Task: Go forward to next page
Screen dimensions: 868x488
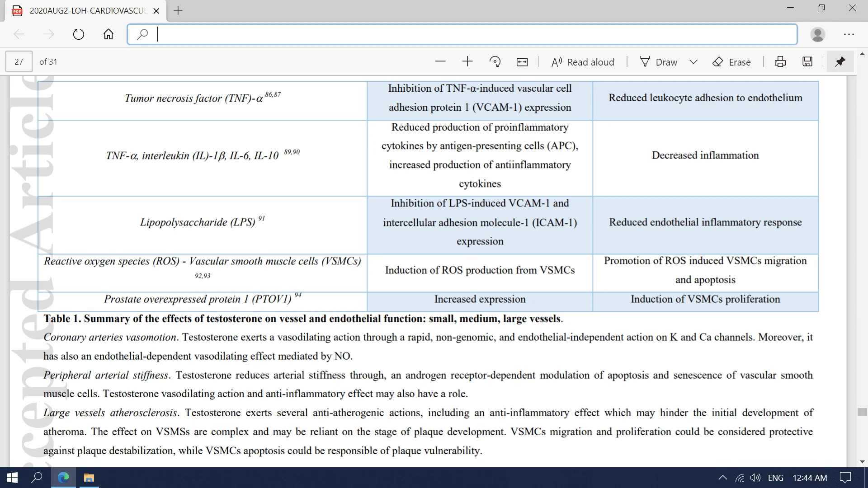Action: 48,34
